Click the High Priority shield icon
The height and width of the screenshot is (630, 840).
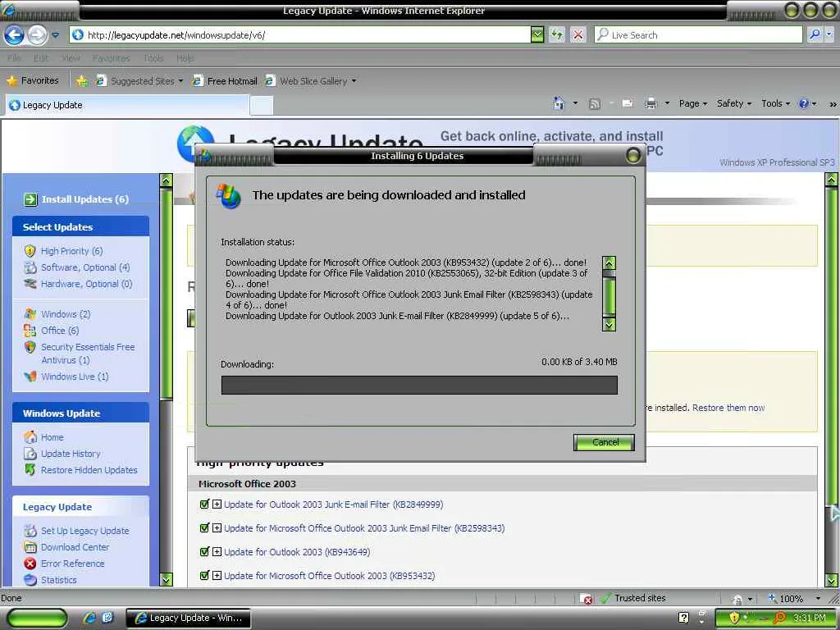coord(30,251)
